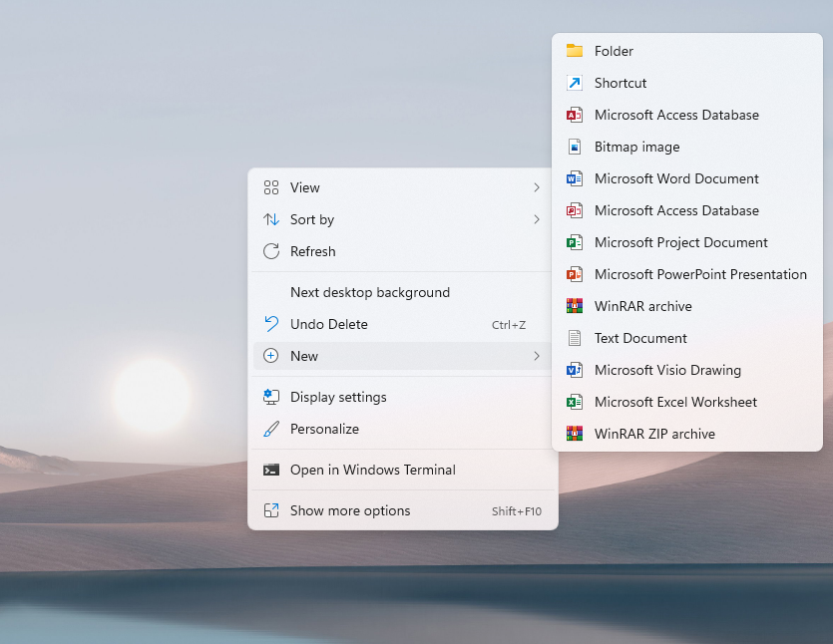
Task: Create a new Text Document
Action: tap(687, 338)
